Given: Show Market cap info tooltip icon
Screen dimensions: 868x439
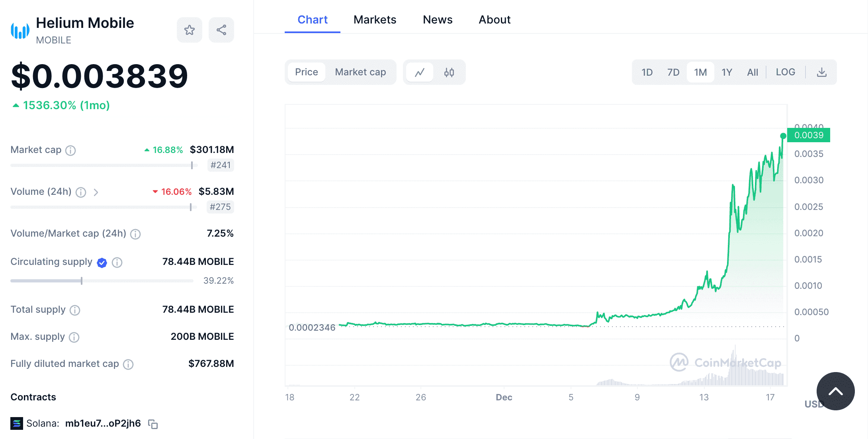Looking at the screenshot, I should (x=70, y=150).
